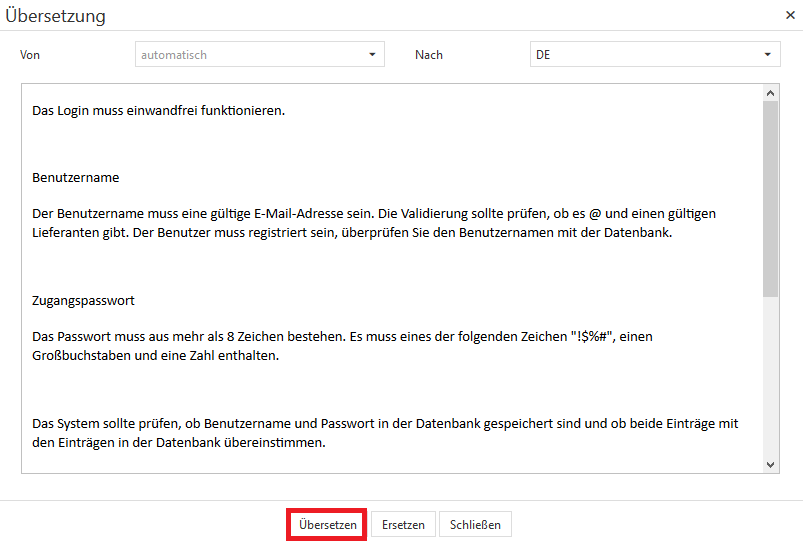803x542 pixels.
Task: Expand the Nach target language dropdown arrow
Action: [768, 55]
